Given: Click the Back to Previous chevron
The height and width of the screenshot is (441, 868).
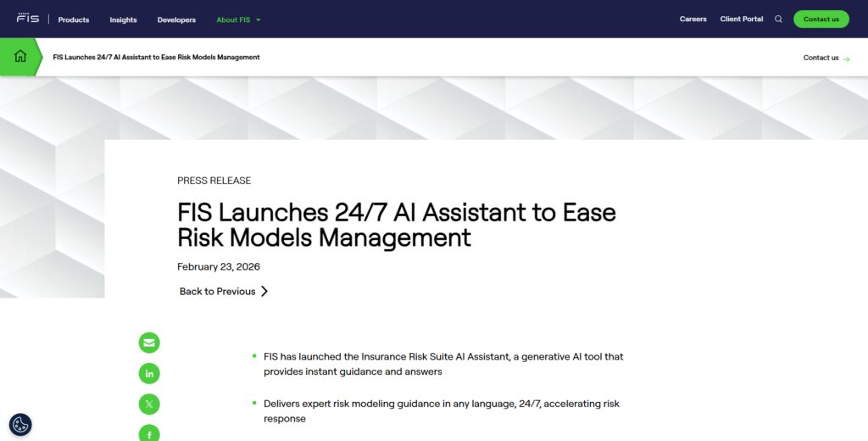Looking at the screenshot, I should point(264,292).
